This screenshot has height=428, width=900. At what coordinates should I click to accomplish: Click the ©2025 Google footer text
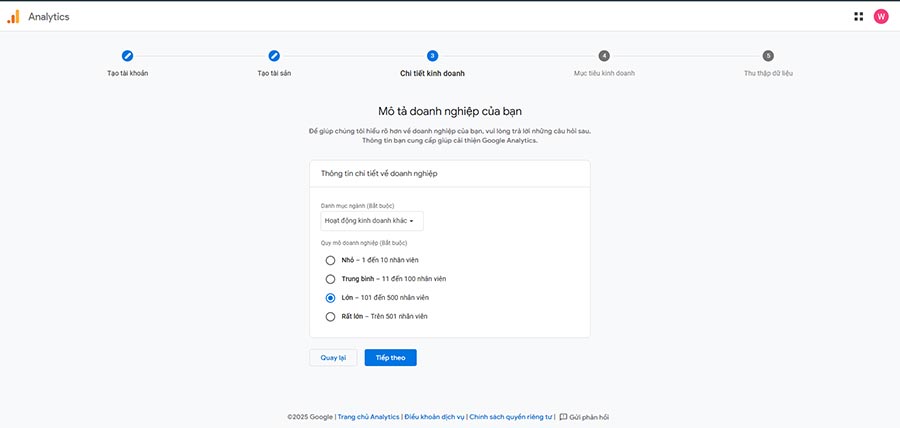click(x=310, y=417)
